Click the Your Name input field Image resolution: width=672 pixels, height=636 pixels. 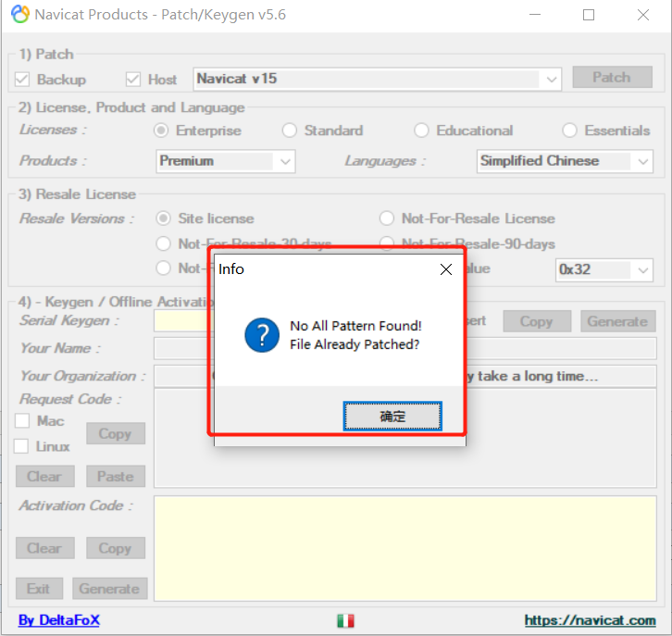405,348
